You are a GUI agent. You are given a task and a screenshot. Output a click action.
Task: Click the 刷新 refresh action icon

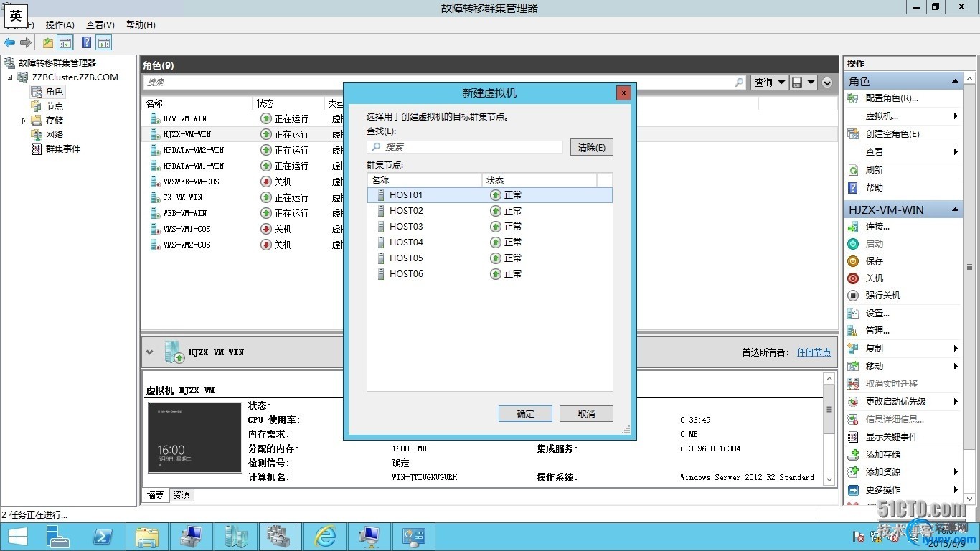click(x=853, y=170)
